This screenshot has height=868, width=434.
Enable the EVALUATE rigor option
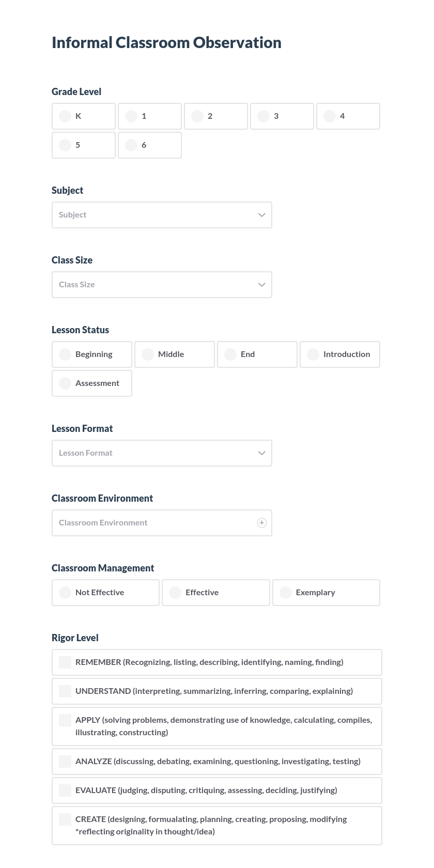point(65,790)
